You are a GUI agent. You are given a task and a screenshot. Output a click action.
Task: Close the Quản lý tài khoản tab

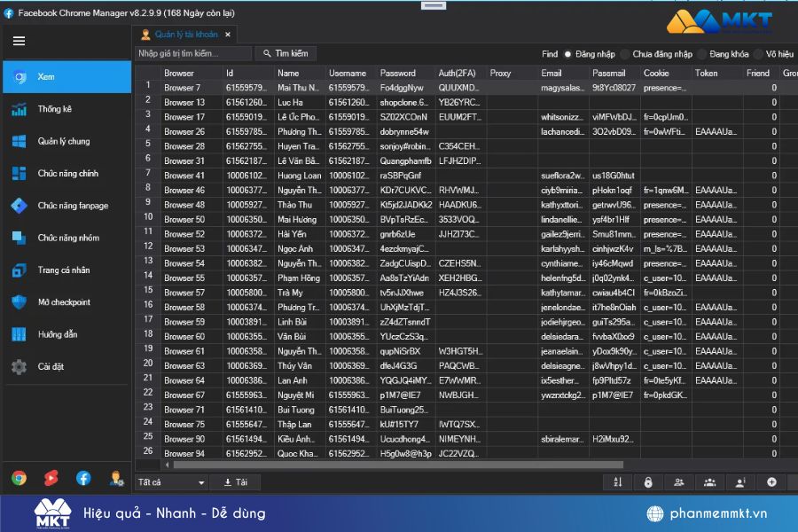[x=228, y=35]
